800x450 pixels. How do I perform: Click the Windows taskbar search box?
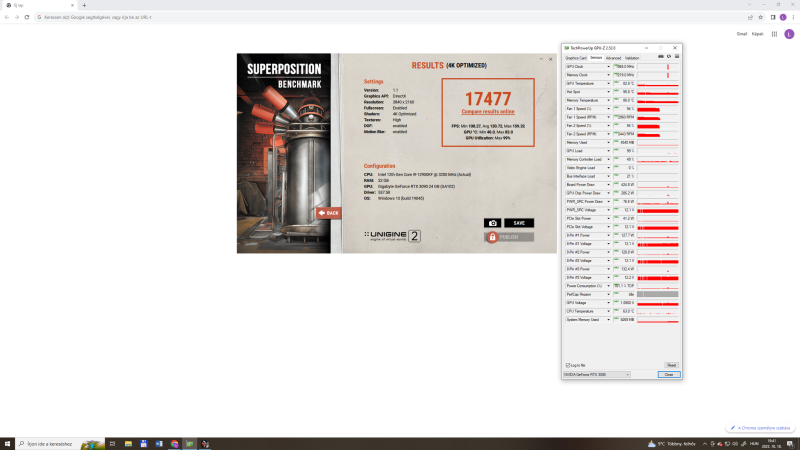pyautogui.click(x=60, y=444)
